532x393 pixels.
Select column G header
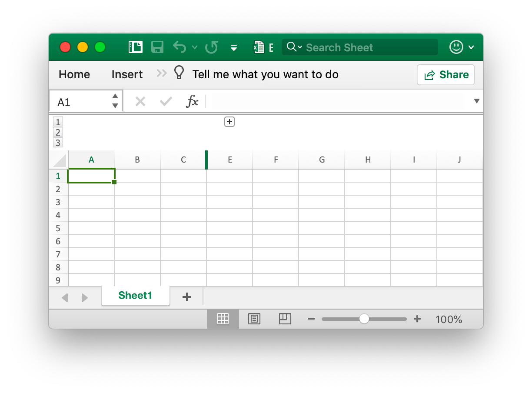pos(322,160)
